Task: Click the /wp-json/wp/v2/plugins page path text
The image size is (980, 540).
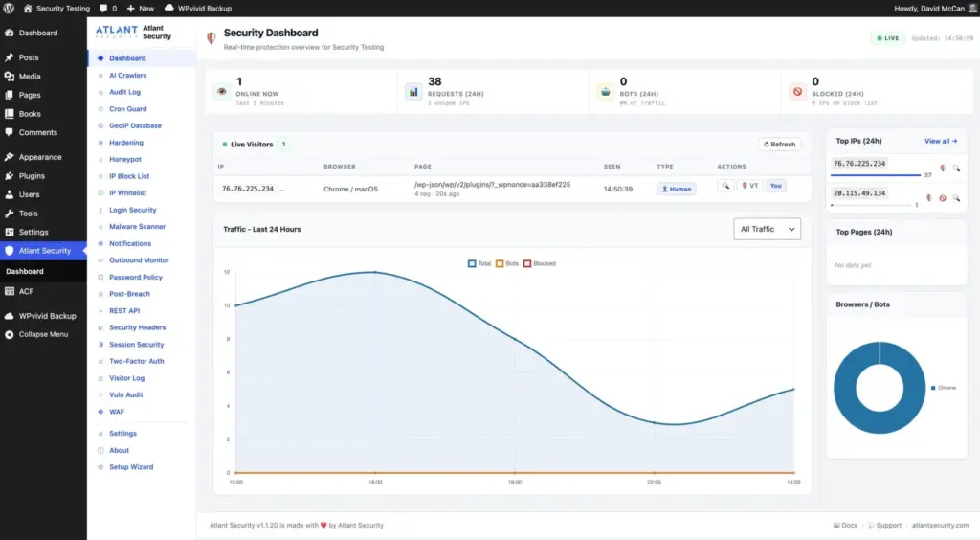Action: pyautogui.click(x=492, y=185)
